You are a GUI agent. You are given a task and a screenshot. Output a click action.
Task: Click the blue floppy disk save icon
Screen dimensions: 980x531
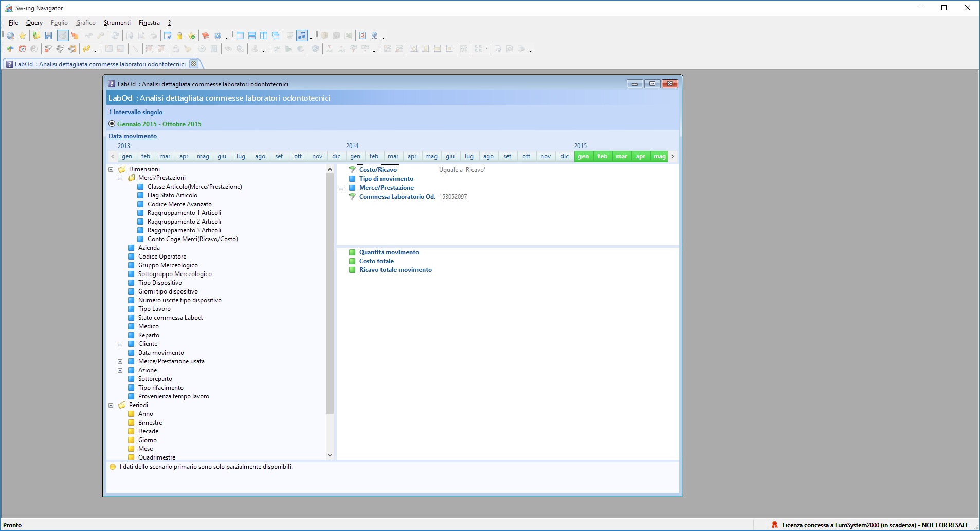pyautogui.click(x=48, y=35)
